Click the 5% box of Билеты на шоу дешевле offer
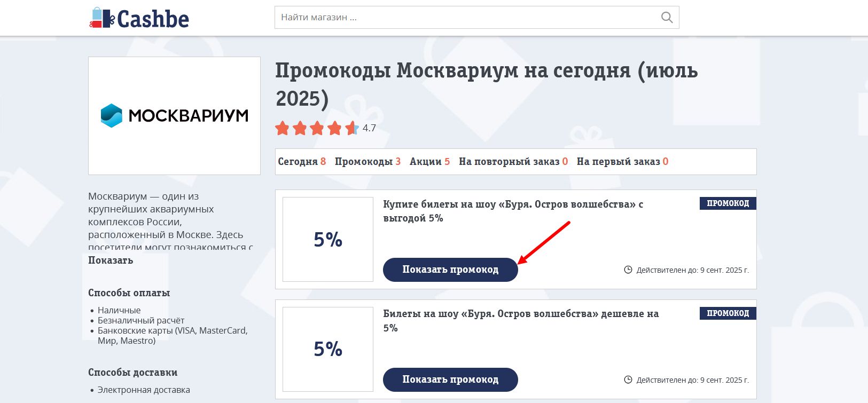Screen dimensions: 868x403 pos(328,349)
